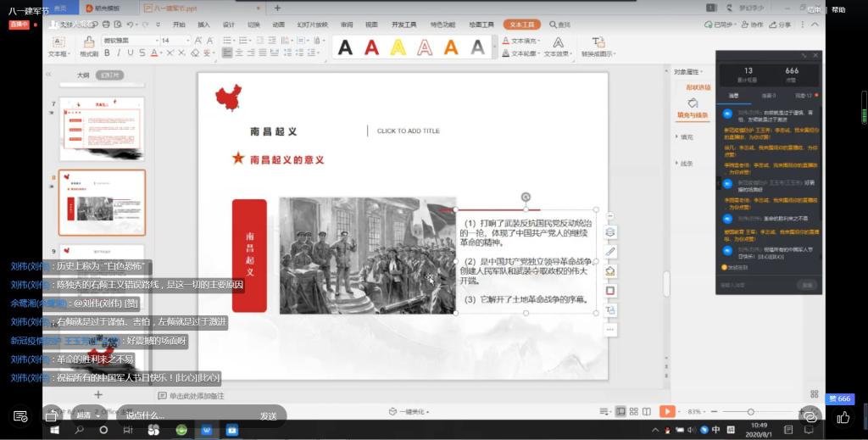The width and height of the screenshot is (868, 440).
Task: Click the Find magnifier icon in ribbon
Action: [553, 25]
